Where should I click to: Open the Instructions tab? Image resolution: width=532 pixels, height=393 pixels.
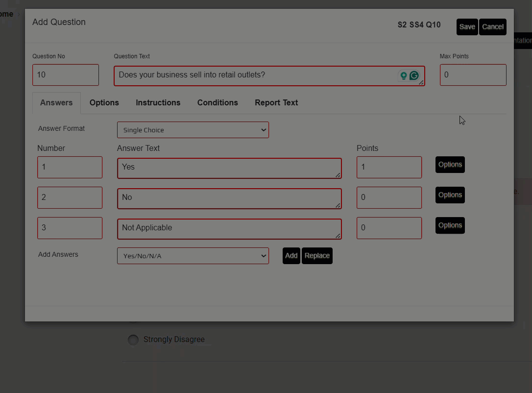158,103
